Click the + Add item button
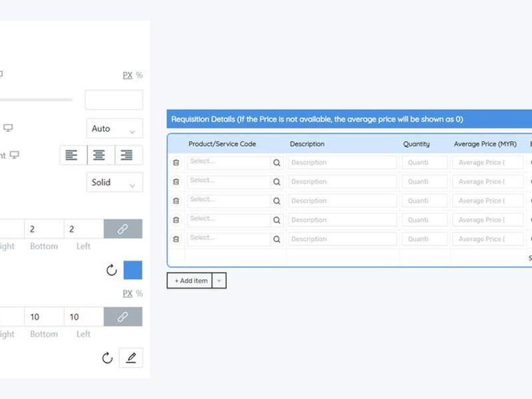The width and height of the screenshot is (532, 399). (190, 281)
